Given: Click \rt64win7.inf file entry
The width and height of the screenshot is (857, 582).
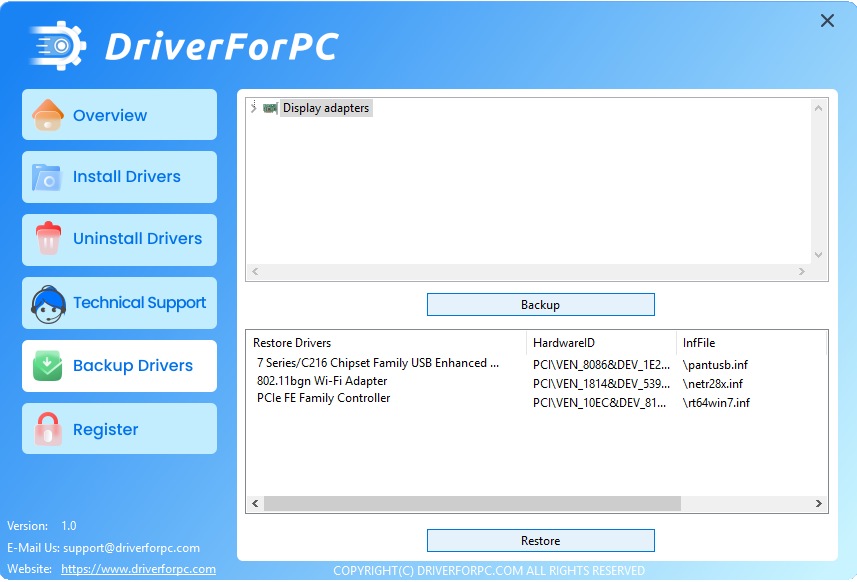Looking at the screenshot, I should 716,403.
